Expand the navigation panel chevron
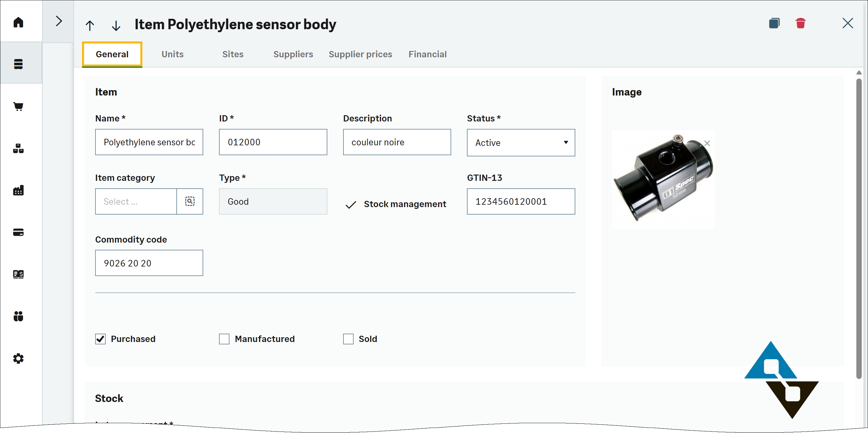Viewport: 868px width, 433px height. (58, 21)
